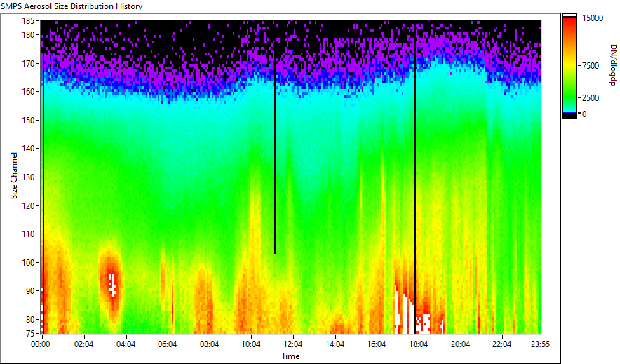Viewport: 620px width, 364px height.
Task: Click the Size Channel axis label
Action: point(14,175)
